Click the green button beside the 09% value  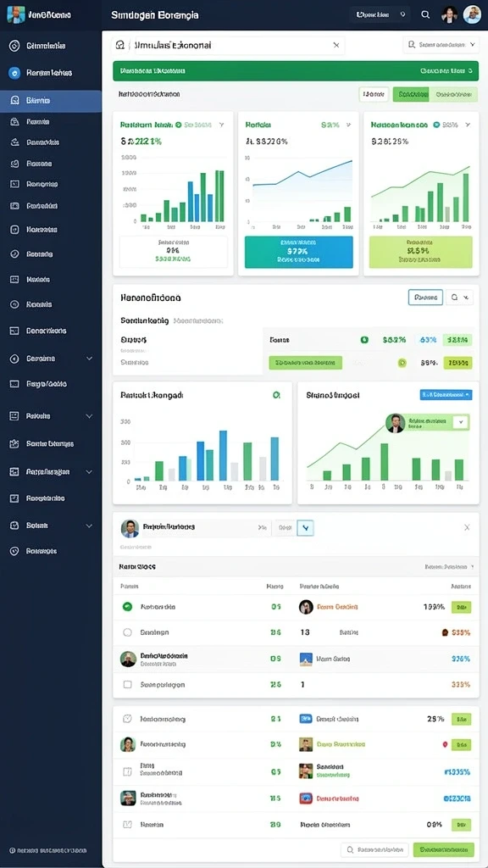462,825
